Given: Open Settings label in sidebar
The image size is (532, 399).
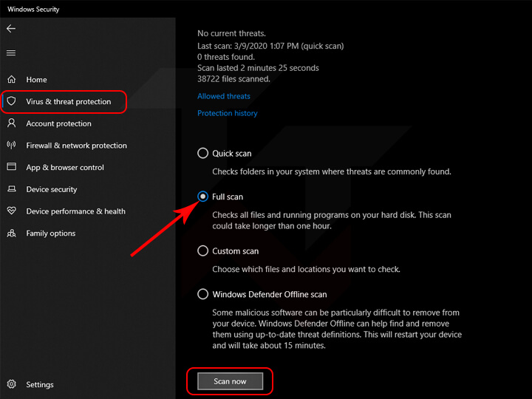Looking at the screenshot, I should tap(40, 384).
